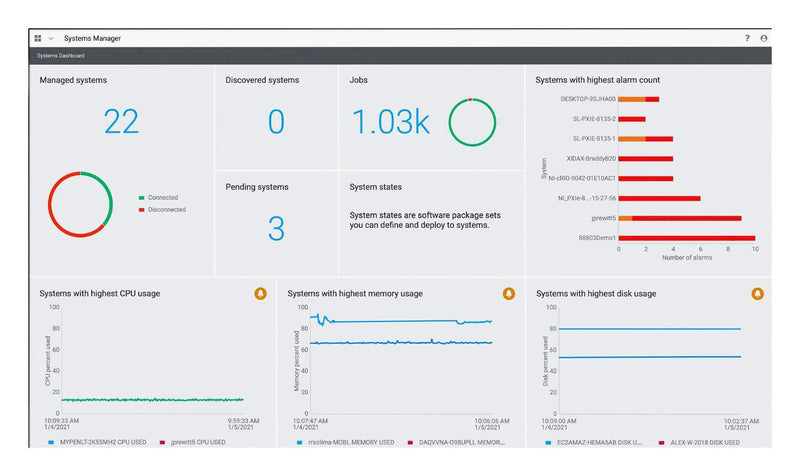Image resolution: width=800 pixels, height=476 pixels.
Task: Click the msolima-MOBL MEMORY USED legend label
Action: click(x=351, y=442)
